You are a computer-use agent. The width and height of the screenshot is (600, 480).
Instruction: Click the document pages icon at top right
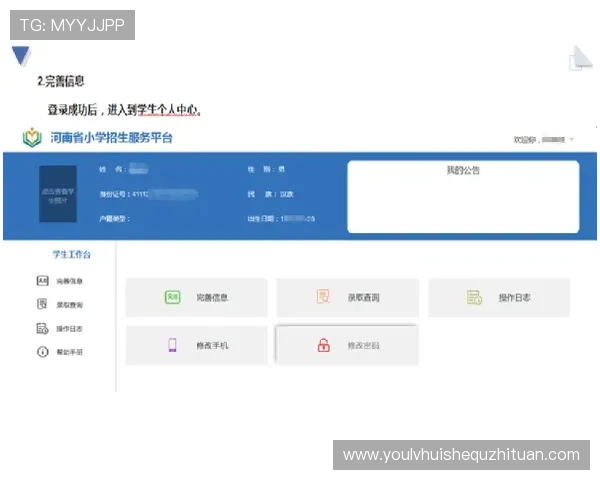click(580, 58)
